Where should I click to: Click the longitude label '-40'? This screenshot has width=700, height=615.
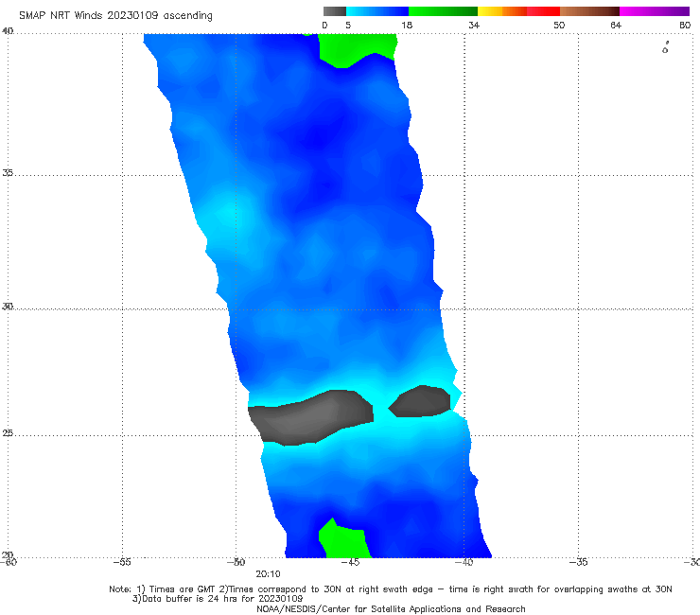pos(464,562)
